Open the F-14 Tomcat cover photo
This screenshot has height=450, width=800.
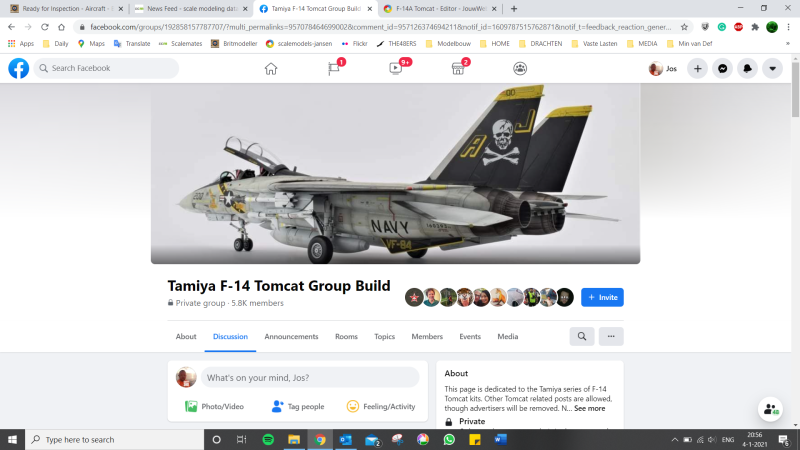[x=395, y=173]
